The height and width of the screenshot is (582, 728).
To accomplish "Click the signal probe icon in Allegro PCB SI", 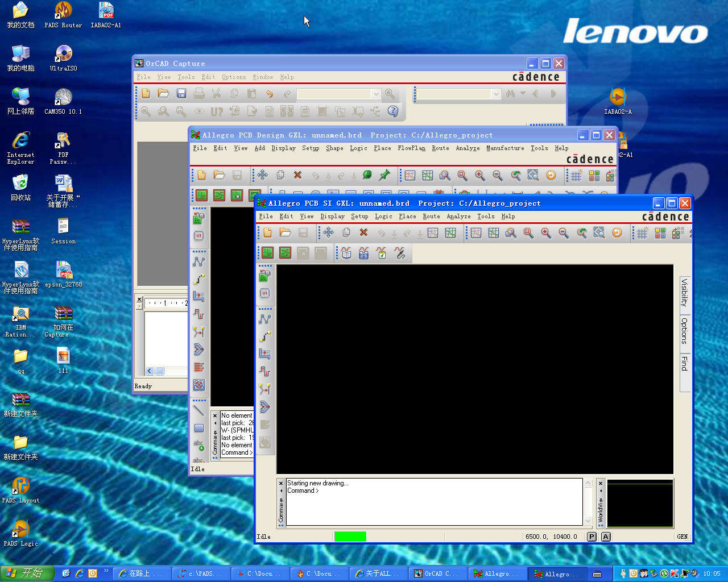I will click(399, 253).
